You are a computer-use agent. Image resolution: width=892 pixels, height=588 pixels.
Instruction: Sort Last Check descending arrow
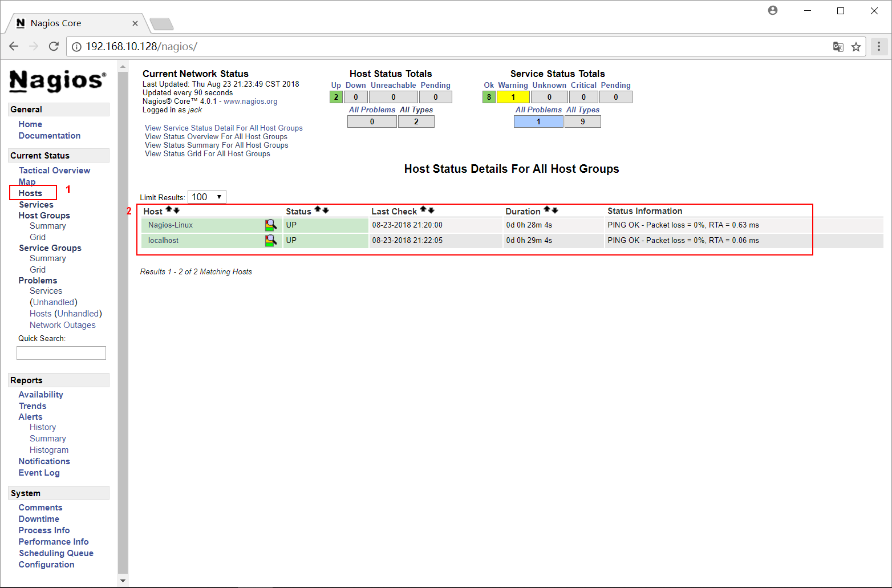[431, 210]
